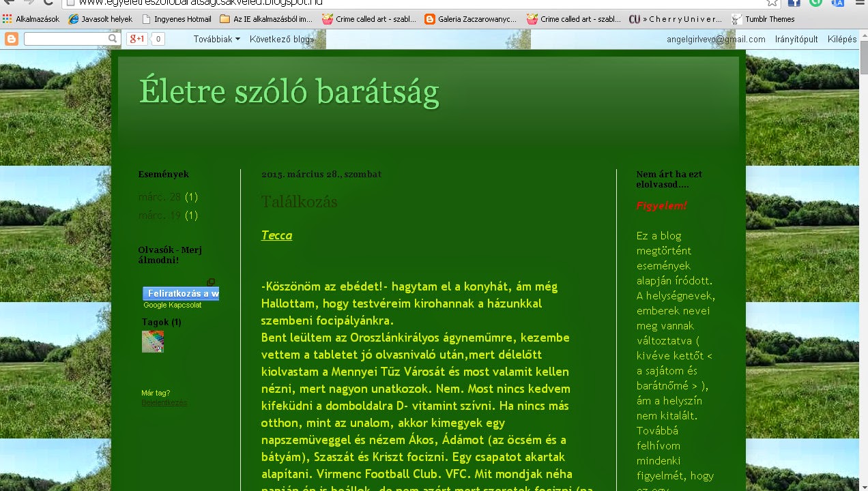This screenshot has height=491, width=868.
Task: Click the +1 count box showing 0
Action: point(158,39)
